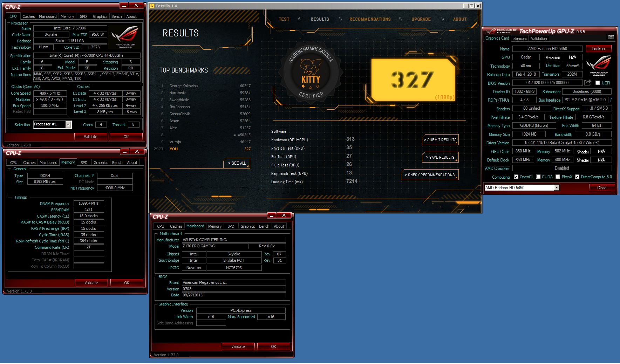Open Mainboard tab in the top CPU-Z window
The image size is (620, 364).
(48, 16)
